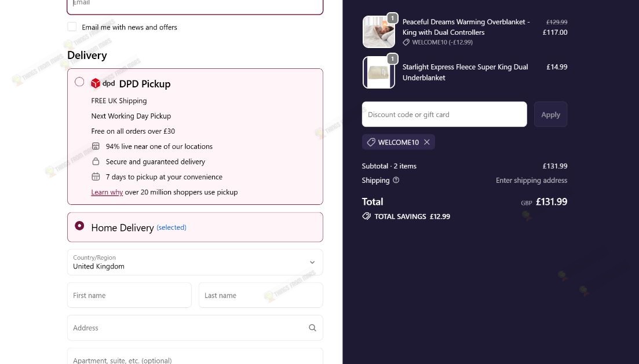
Task: Click the Apply discount button
Action: pyautogui.click(x=550, y=115)
